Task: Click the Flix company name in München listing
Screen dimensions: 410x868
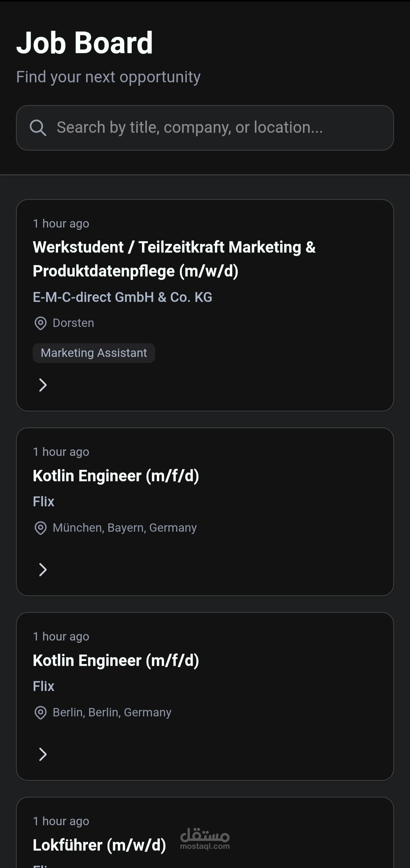Action: (x=44, y=502)
